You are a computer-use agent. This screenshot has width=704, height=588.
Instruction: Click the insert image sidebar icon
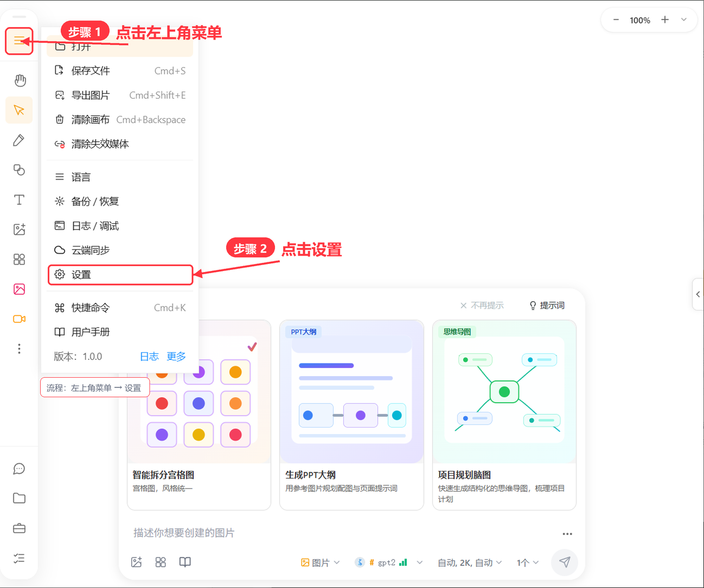(20, 229)
